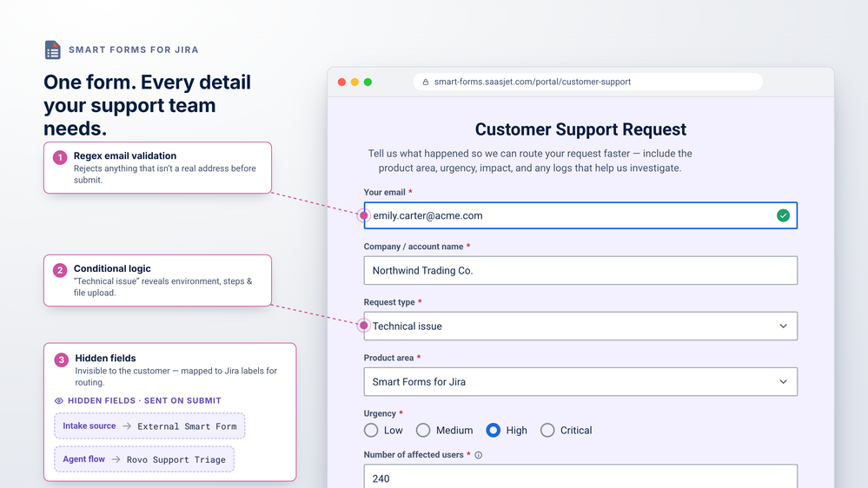Click the red close window dot
This screenshot has width=868, height=488.
(341, 82)
